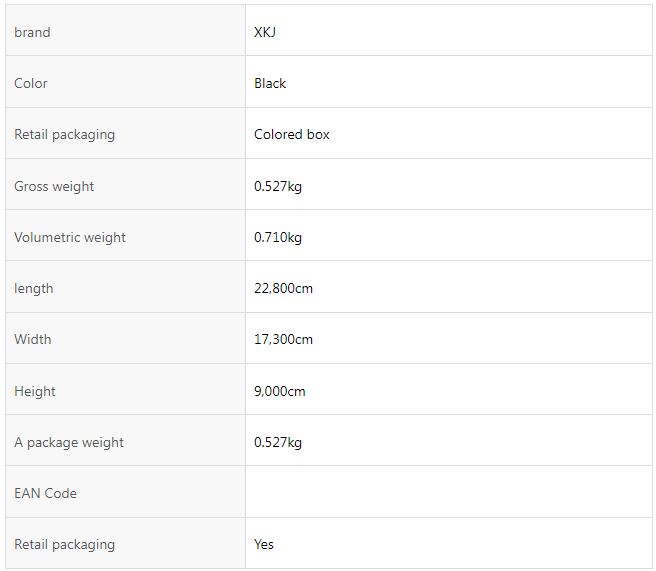The width and height of the screenshot is (656, 571).
Task: Click the 'length' label cell
Action: pos(125,287)
